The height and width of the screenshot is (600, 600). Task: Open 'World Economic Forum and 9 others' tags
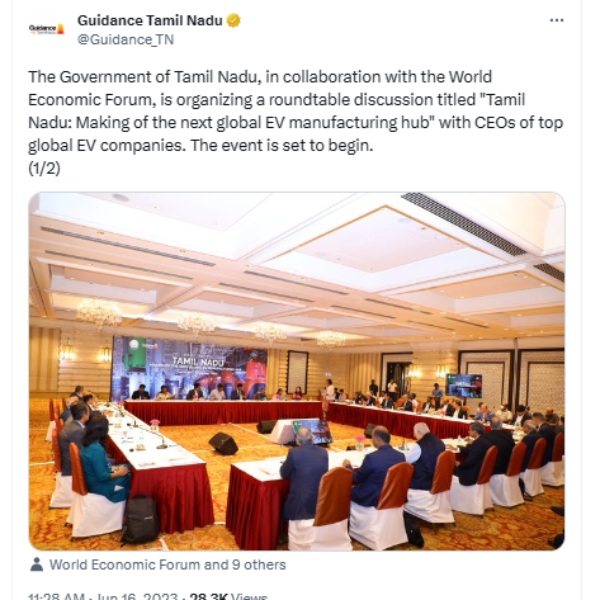point(168,564)
